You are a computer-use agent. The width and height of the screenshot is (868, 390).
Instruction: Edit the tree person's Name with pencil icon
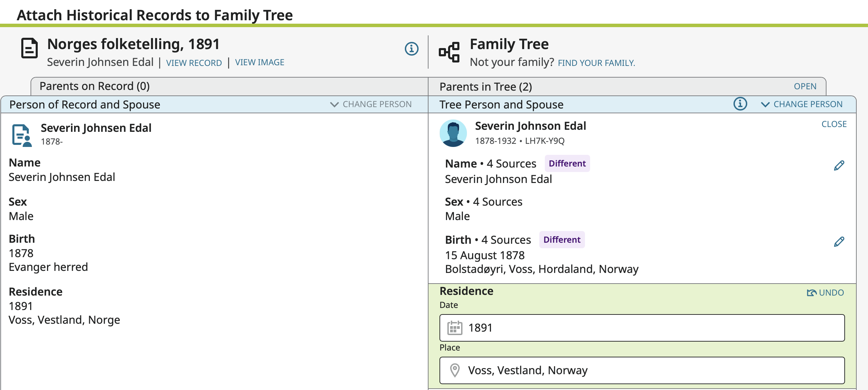pos(839,165)
